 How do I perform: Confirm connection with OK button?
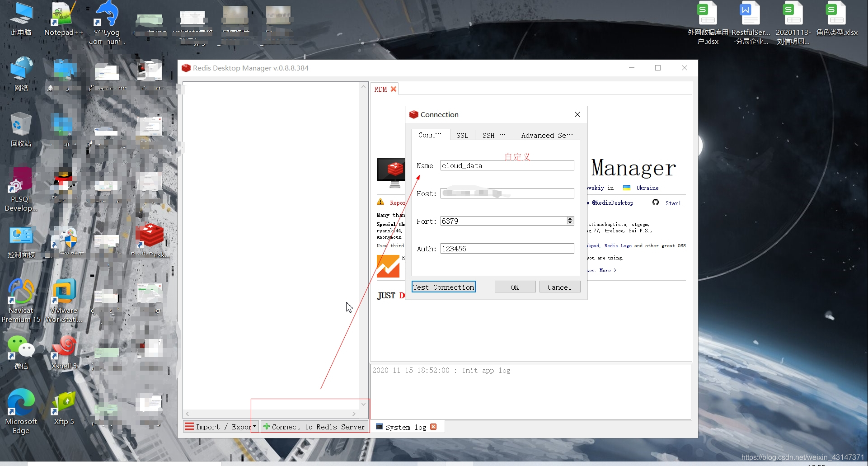pos(515,287)
